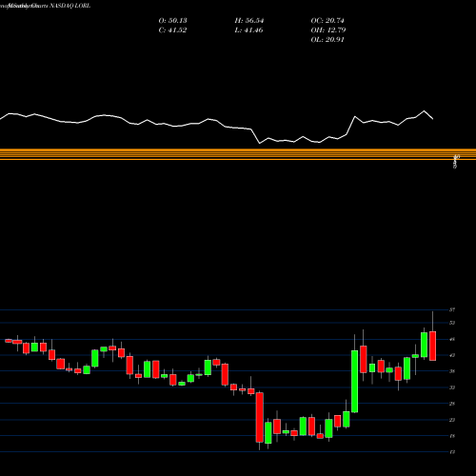Click the 'NASDAQ LORL' chart title
Image resolution: width=476 pixels, height=476 pixels.
pos(69,6)
